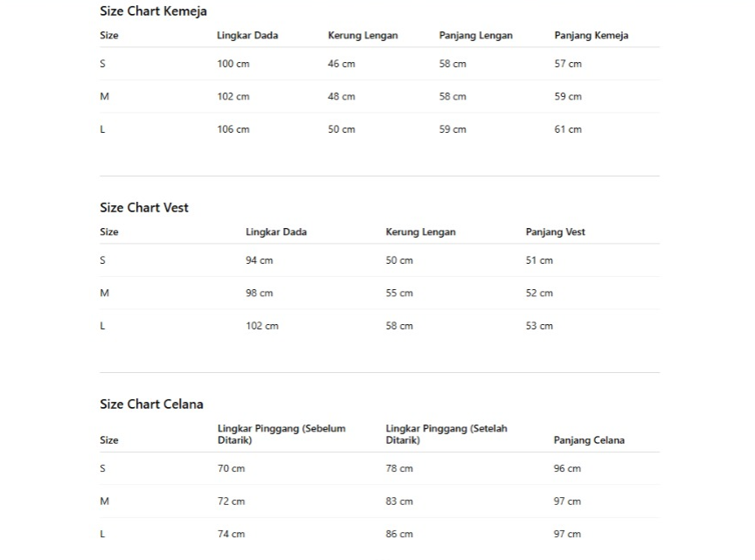Click the 100 cm Kemeja chest value
The width and height of the screenshot is (755, 560).
(233, 64)
